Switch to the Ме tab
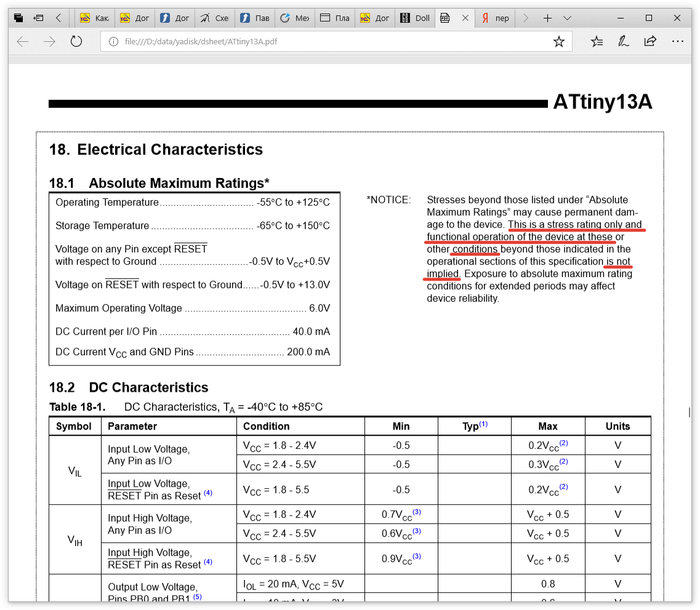The height and width of the screenshot is (610, 700). click(295, 18)
